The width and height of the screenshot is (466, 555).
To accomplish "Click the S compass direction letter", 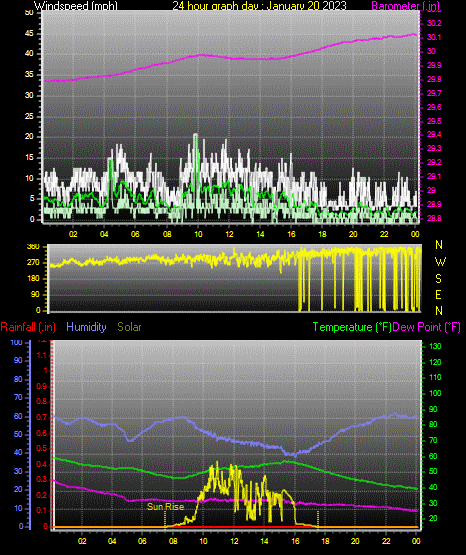I will point(438,279).
